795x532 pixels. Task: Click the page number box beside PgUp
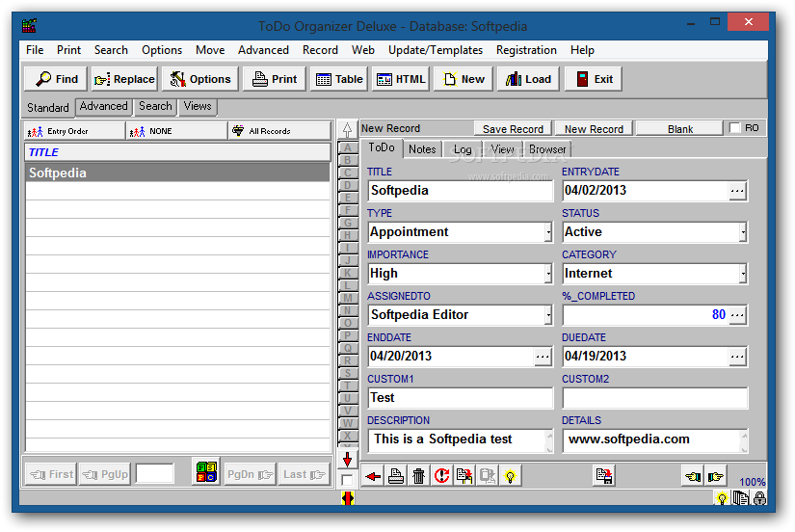click(155, 474)
